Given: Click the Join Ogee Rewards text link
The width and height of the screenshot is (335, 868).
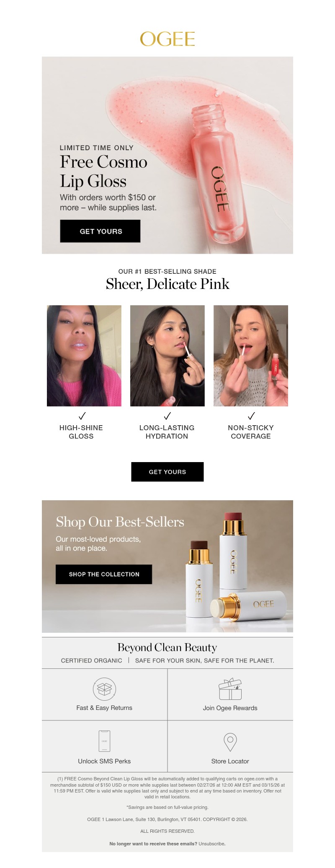Looking at the screenshot, I should click(230, 708).
